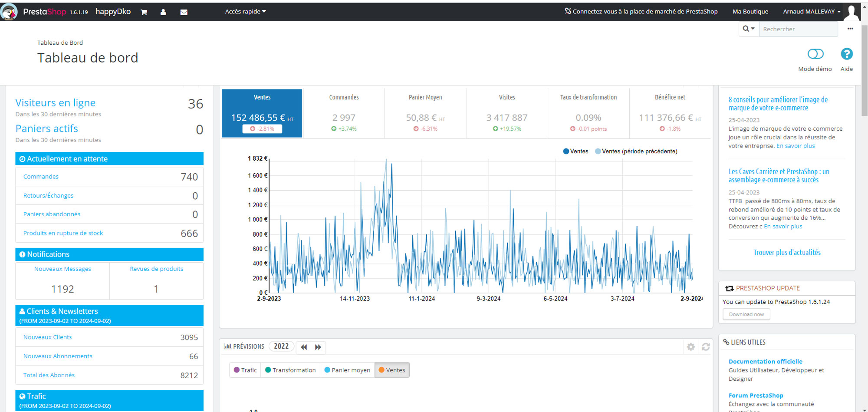The image size is (868, 412).
Task: Expand the Accès rapide dropdown
Action: click(246, 12)
